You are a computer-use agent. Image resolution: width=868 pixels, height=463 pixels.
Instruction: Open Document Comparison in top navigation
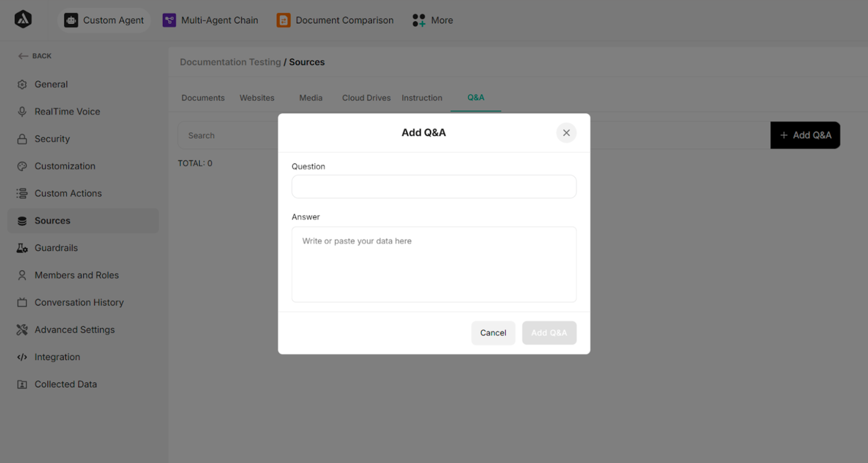[335, 20]
